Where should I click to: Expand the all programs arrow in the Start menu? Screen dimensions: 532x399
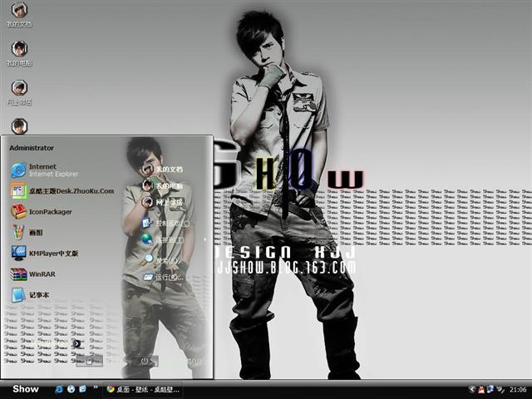click(76, 342)
